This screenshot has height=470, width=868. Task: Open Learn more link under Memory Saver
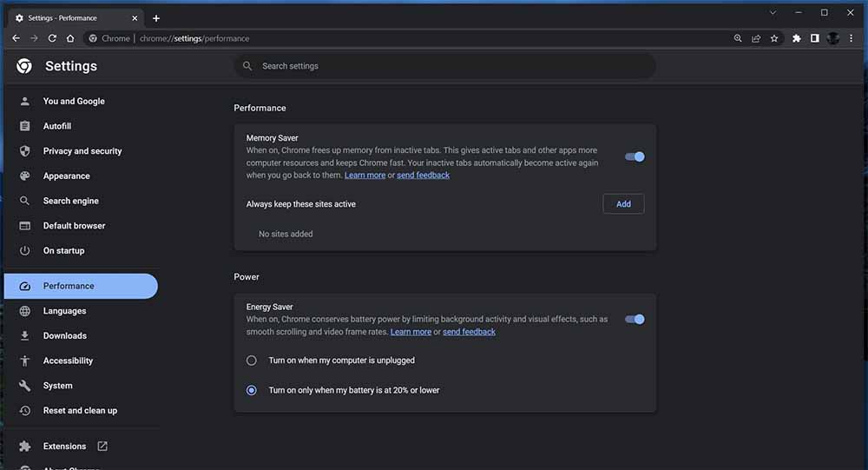[365, 175]
